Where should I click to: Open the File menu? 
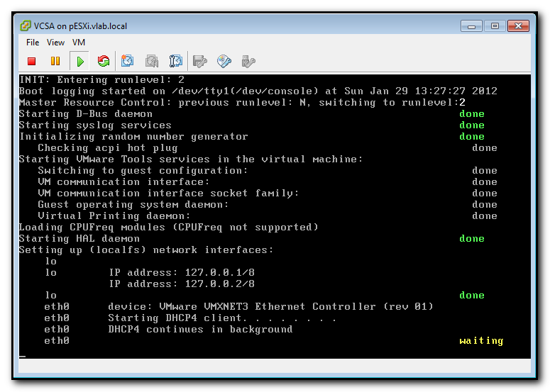[x=33, y=43]
